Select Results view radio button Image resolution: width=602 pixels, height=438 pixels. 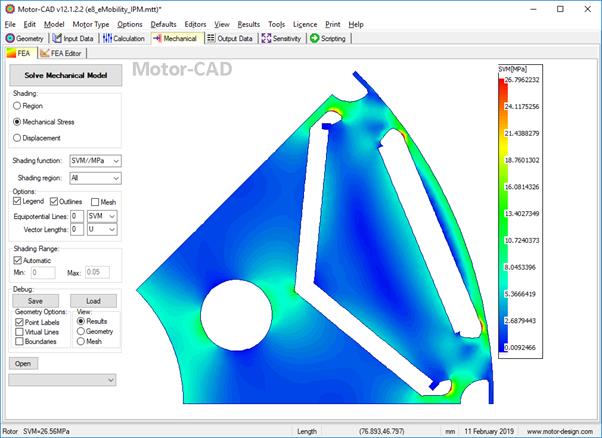point(81,321)
